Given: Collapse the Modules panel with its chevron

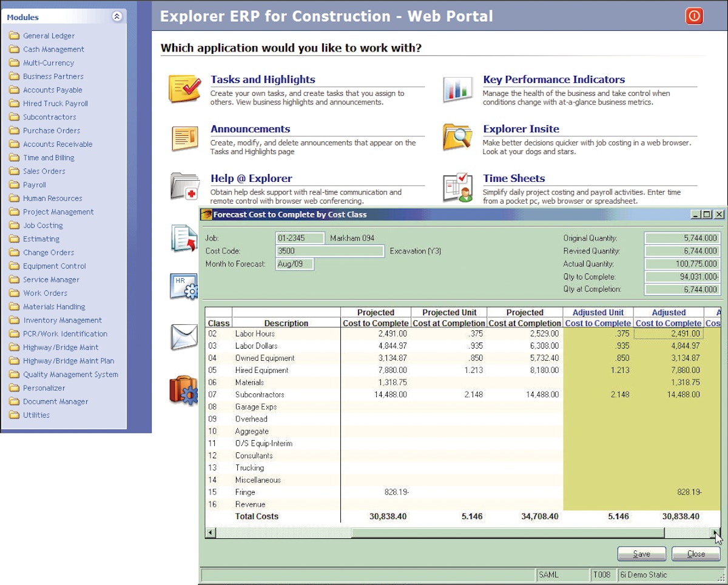Looking at the screenshot, I should (117, 17).
